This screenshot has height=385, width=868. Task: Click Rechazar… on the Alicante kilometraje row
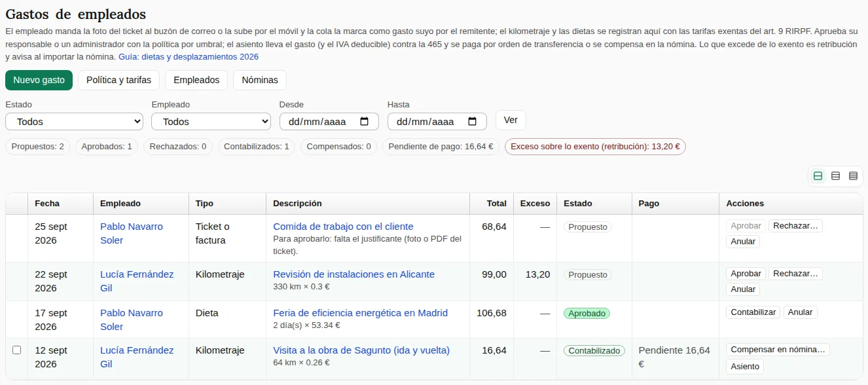795,274
